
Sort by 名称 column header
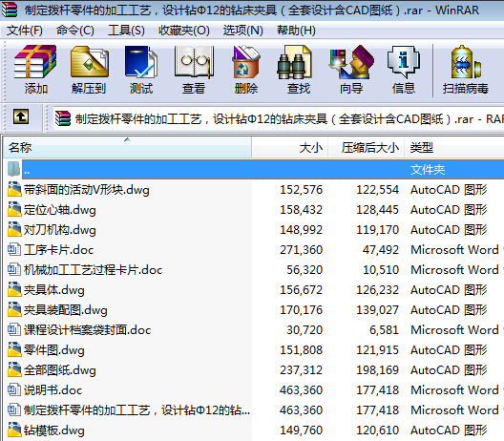(127, 148)
